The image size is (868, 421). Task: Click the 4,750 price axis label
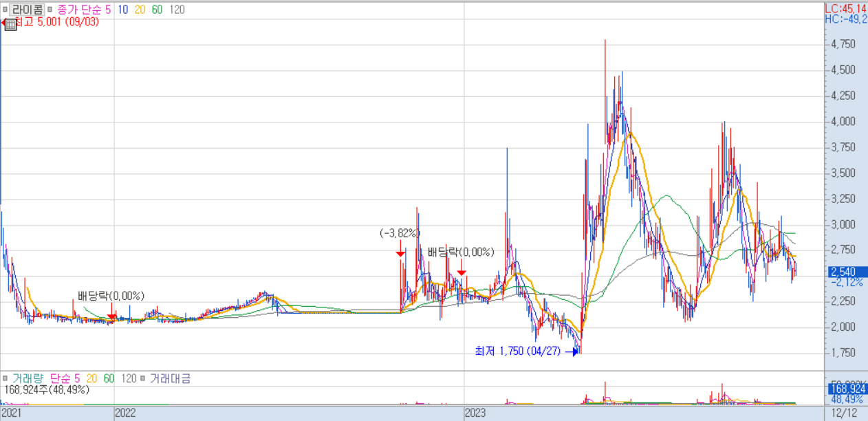(x=843, y=44)
